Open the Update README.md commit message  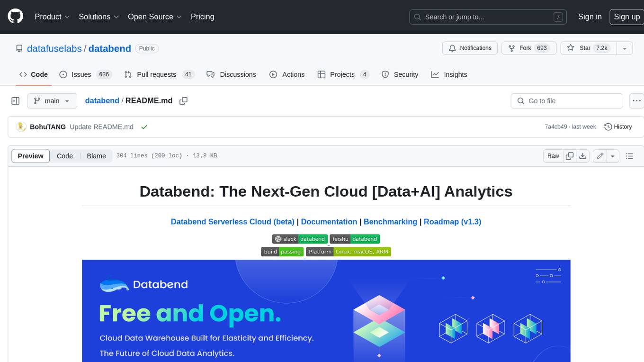(x=101, y=127)
